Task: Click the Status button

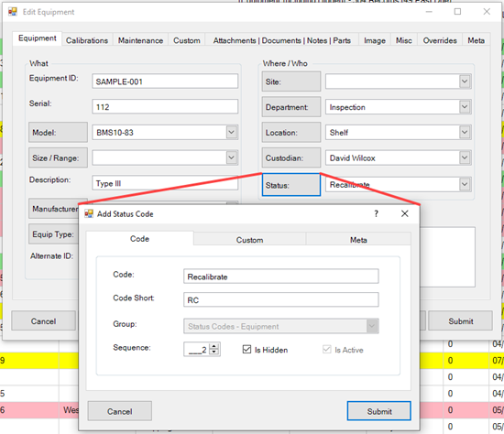Action: (x=291, y=185)
